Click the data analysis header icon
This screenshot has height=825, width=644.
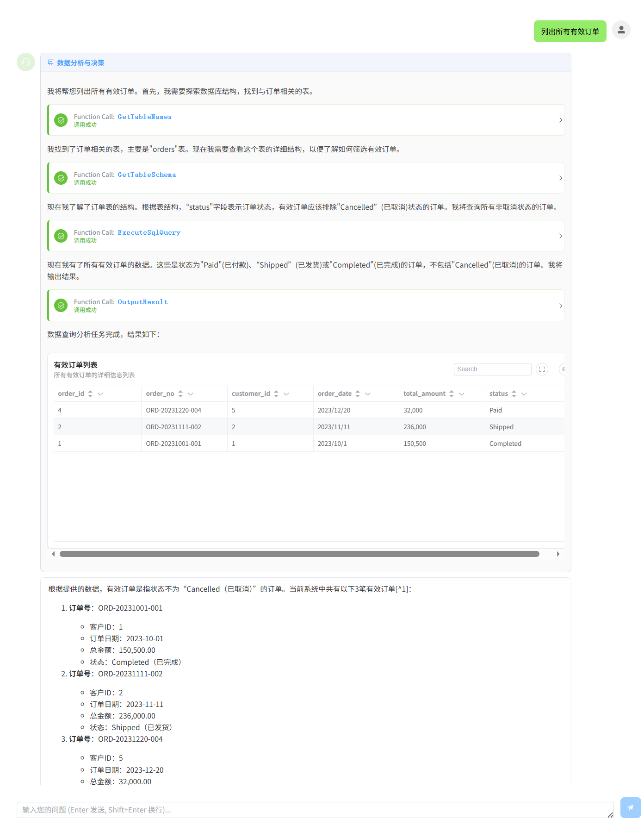[51, 62]
